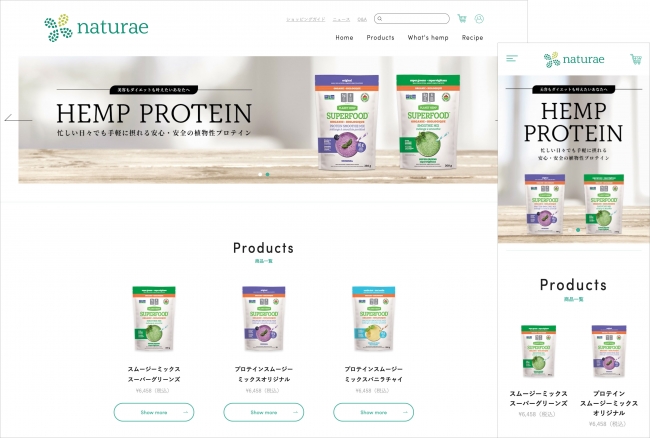Select first carousel dot on desktop banner
The width and height of the screenshot is (650, 438).
point(260,174)
